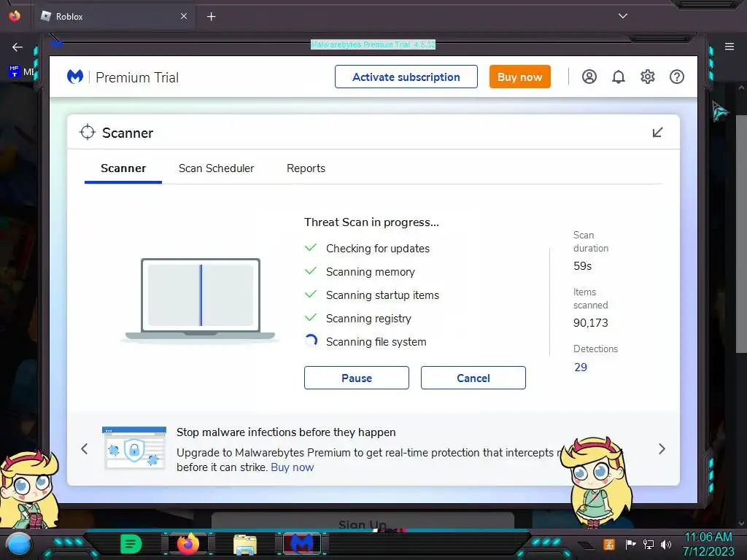747x560 pixels.
Task: Click the Java update tray icon
Action: coord(609,544)
